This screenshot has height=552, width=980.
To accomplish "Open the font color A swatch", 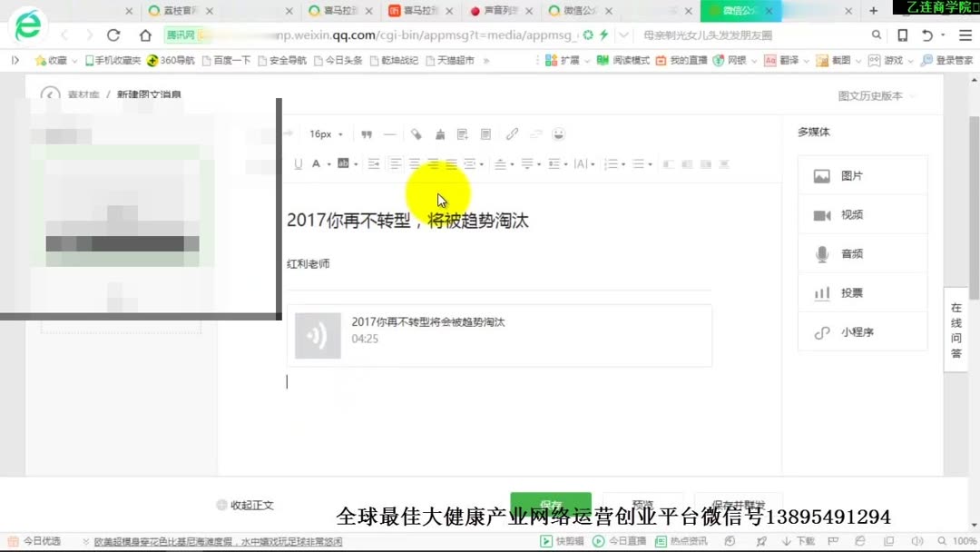I will (315, 163).
